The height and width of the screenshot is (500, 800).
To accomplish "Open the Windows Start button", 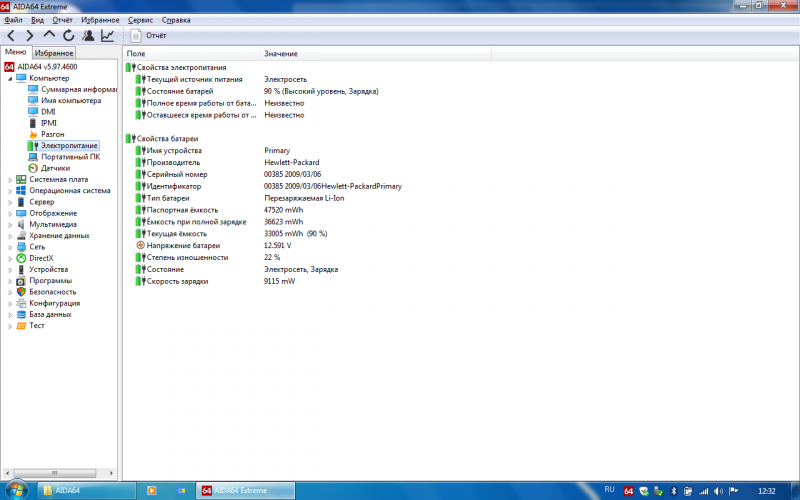I will 17,490.
